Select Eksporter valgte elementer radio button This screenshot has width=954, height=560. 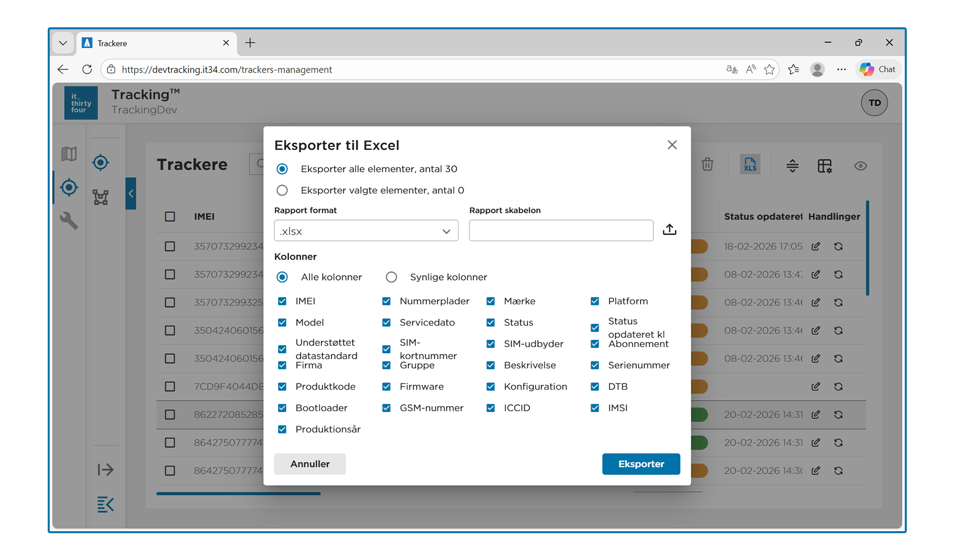coord(282,190)
